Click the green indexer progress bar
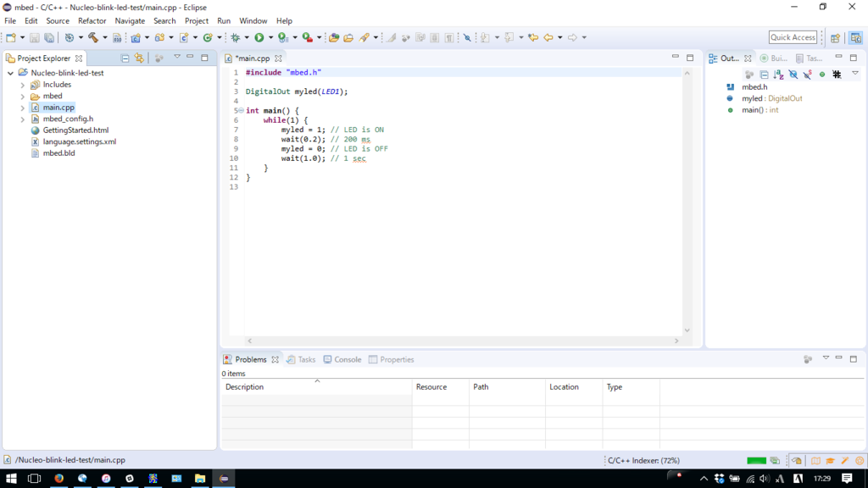 click(756, 460)
